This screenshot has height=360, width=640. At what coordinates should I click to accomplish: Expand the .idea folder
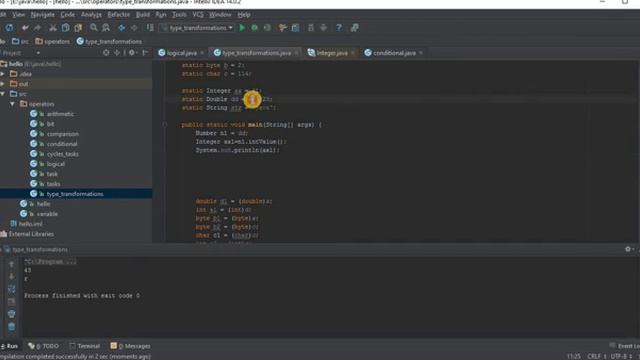pyautogui.click(x=3, y=74)
